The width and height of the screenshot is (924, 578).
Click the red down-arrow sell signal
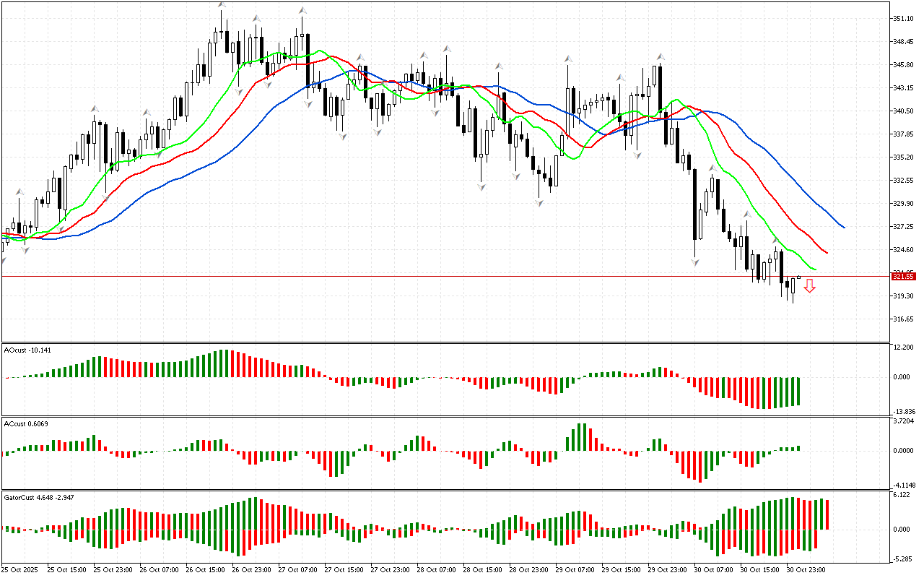click(810, 287)
